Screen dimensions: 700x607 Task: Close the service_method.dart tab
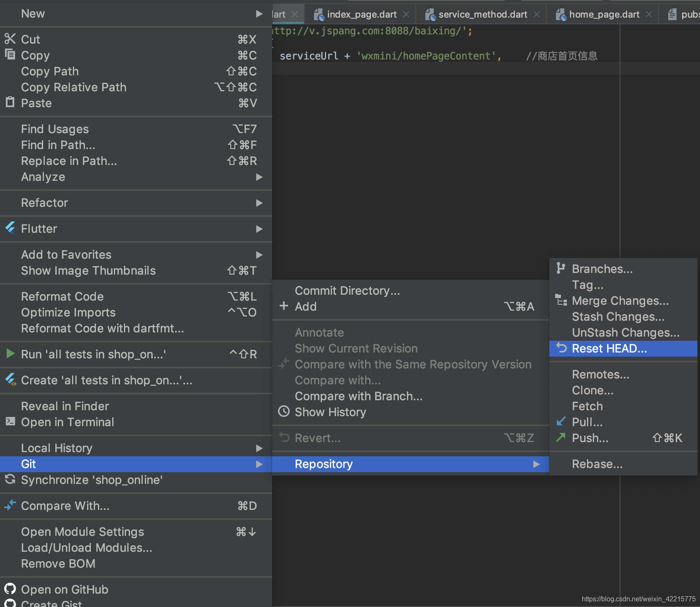[x=537, y=14]
